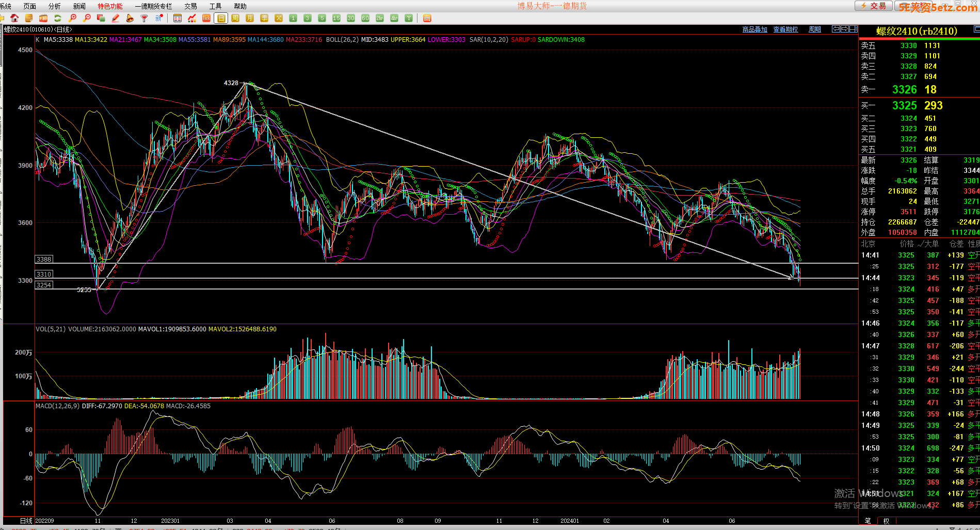Click the red pencil drawing tool icon
The image size is (980, 530).
(x=116, y=18)
